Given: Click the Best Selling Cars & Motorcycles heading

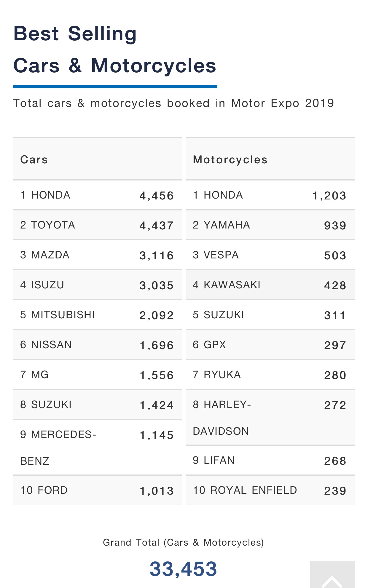Looking at the screenshot, I should [x=115, y=49].
